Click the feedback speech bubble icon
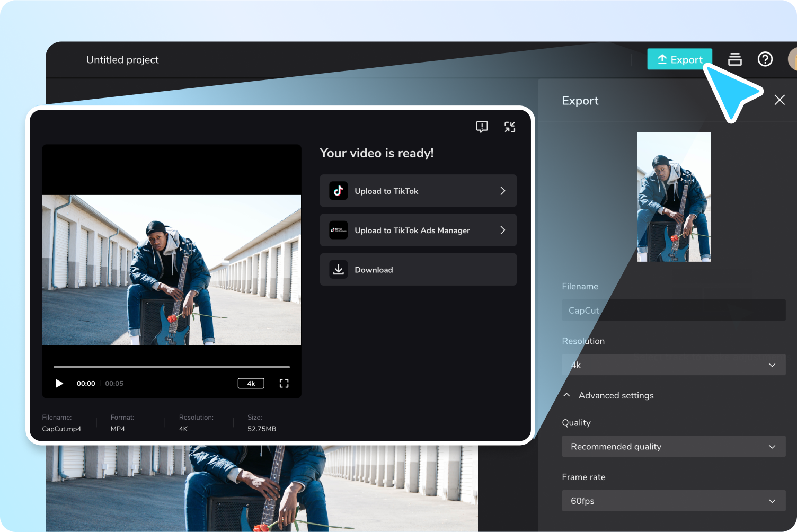Viewport: 797px width, 532px height. (x=482, y=127)
